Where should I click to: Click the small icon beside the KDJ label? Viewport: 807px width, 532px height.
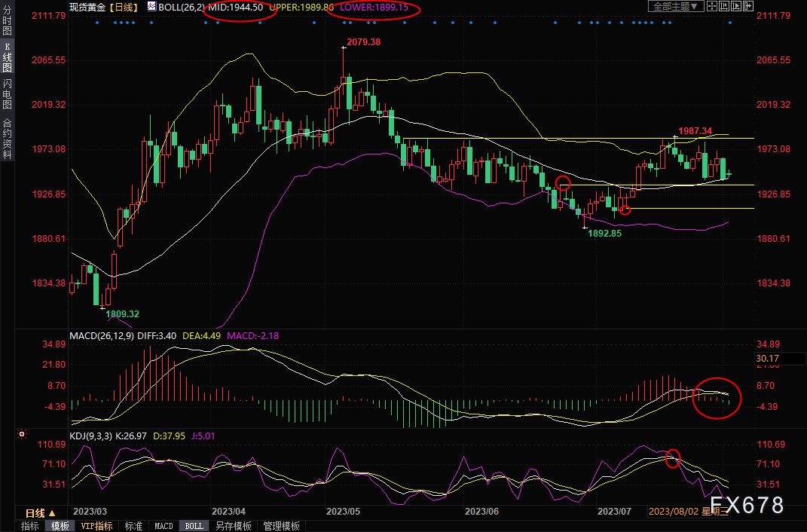(x=21, y=435)
